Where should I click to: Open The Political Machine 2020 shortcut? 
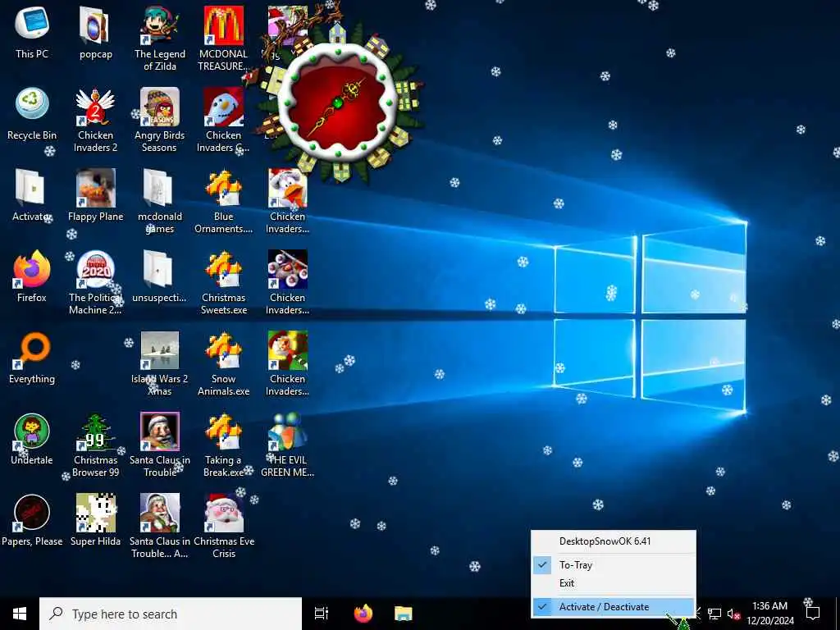[x=95, y=282]
